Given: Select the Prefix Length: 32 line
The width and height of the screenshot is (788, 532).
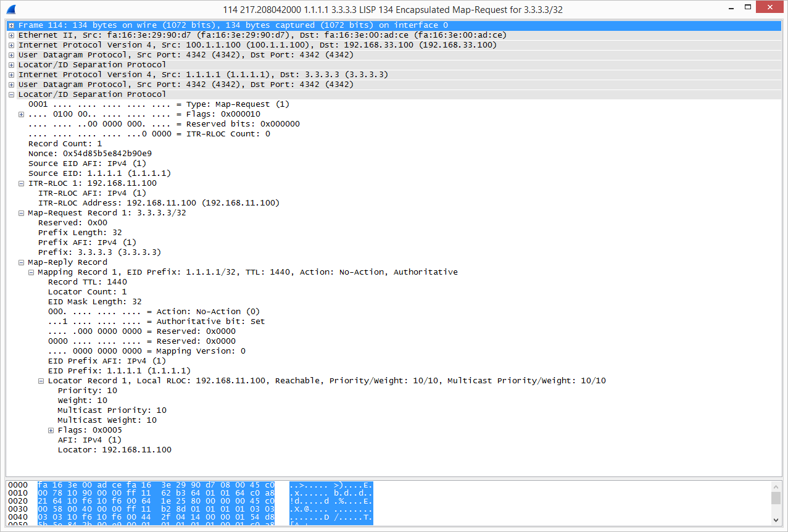Looking at the screenshot, I should point(80,233).
